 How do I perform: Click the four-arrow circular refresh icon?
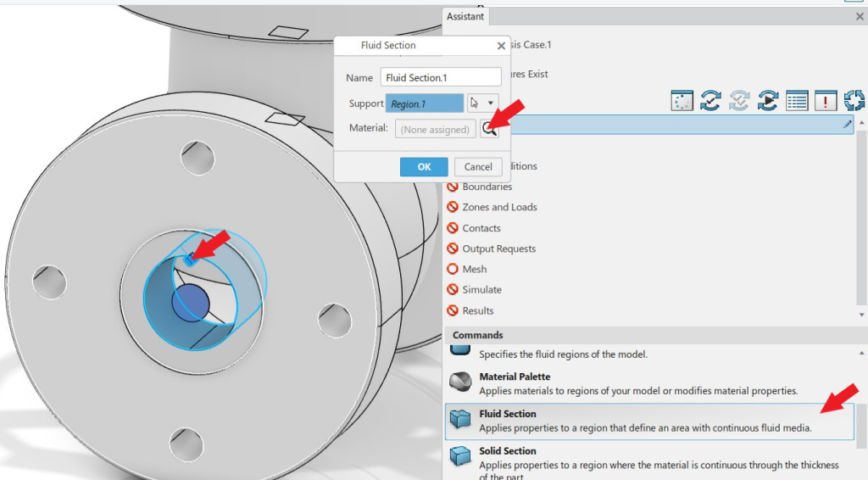click(854, 101)
